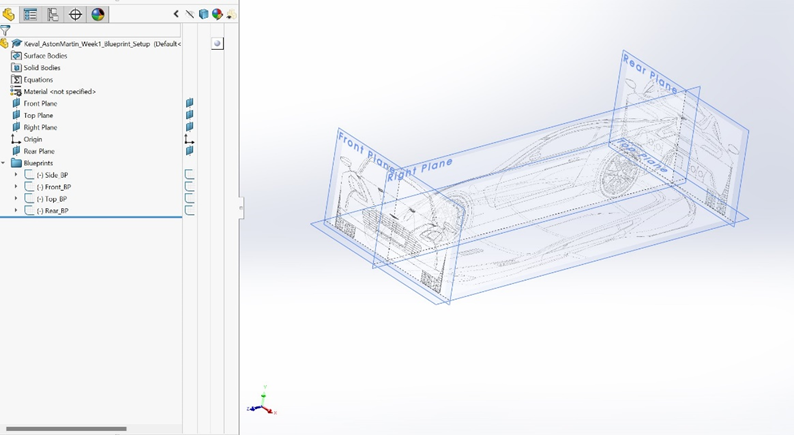Toggle Front Plane visibility in display pane

[x=189, y=103]
